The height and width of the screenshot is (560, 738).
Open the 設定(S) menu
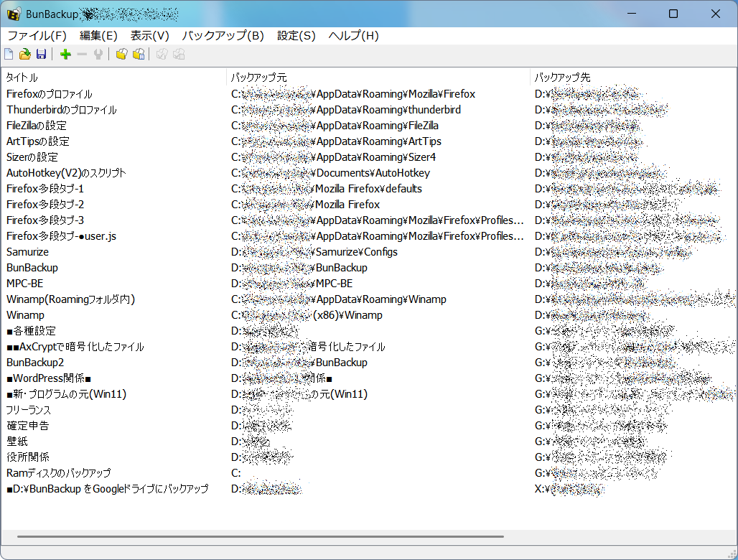click(296, 35)
